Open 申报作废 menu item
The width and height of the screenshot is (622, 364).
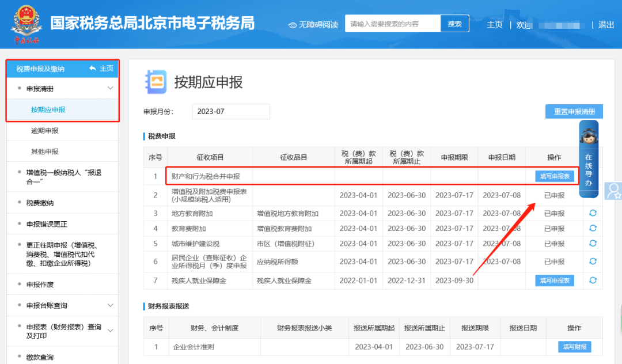pos(40,285)
